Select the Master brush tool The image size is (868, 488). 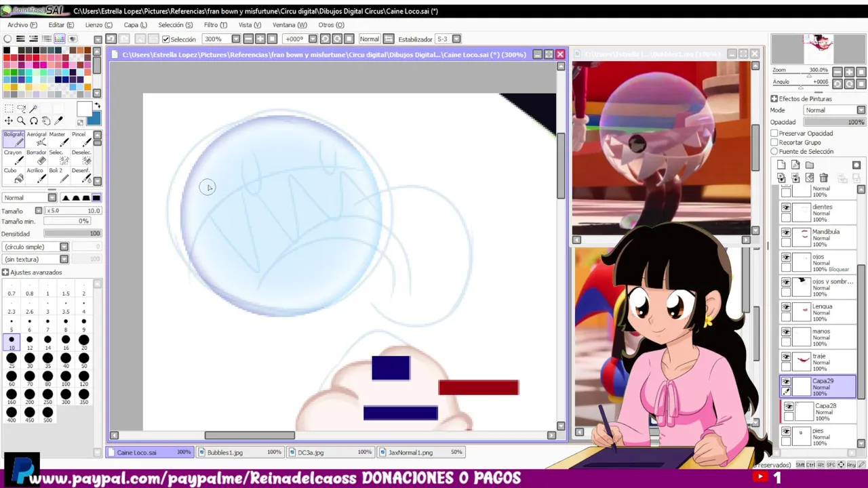58,139
